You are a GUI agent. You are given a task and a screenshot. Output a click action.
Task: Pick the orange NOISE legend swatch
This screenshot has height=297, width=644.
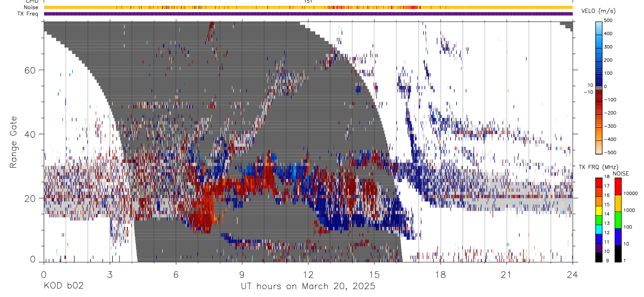618,203
